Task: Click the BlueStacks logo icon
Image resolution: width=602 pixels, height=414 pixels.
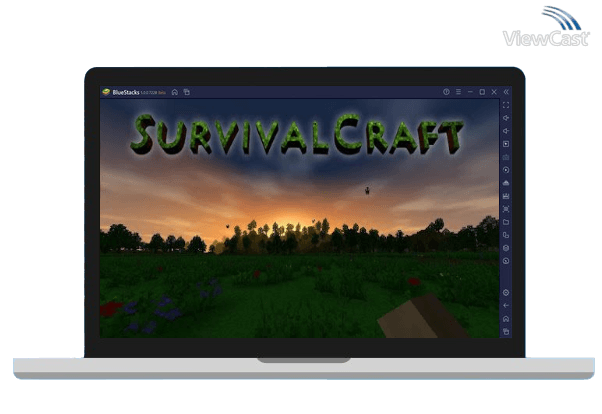Action: (106, 92)
